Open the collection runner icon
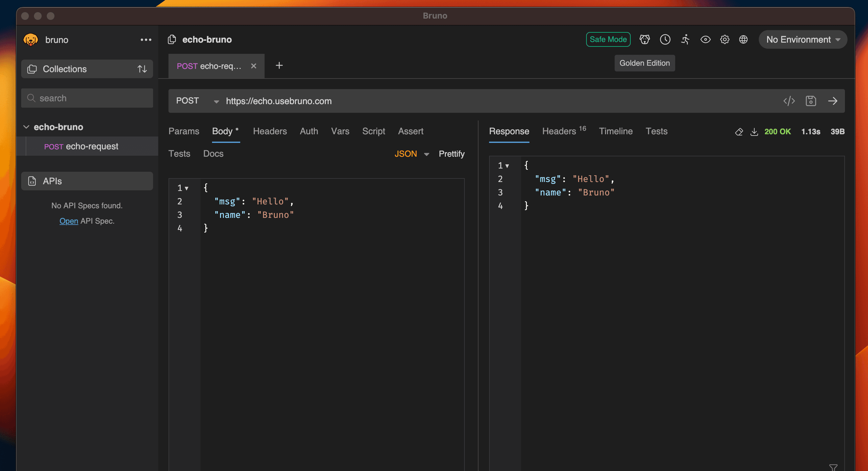The height and width of the screenshot is (471, 868). click(685, 39)
